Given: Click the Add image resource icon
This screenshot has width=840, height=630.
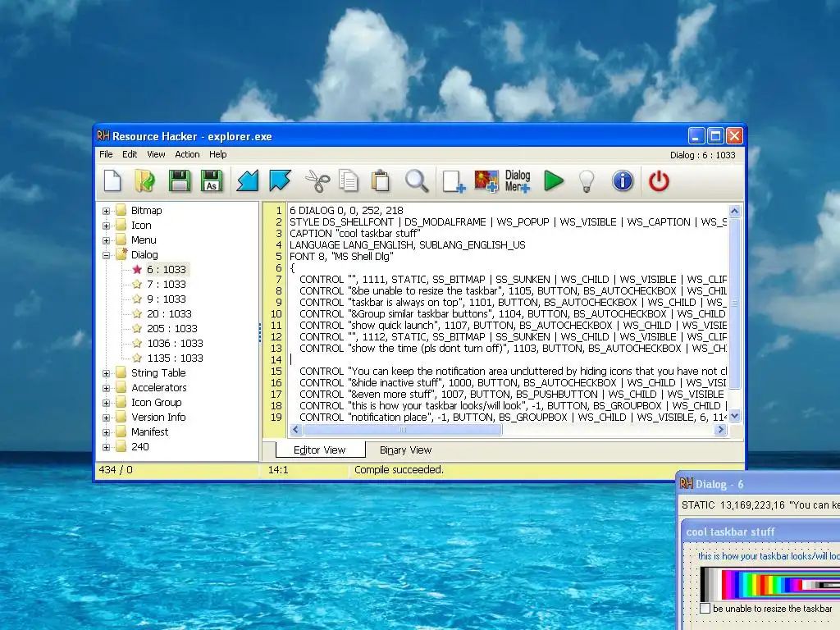Looking at the screenshot, I should (x=486, y=181).
